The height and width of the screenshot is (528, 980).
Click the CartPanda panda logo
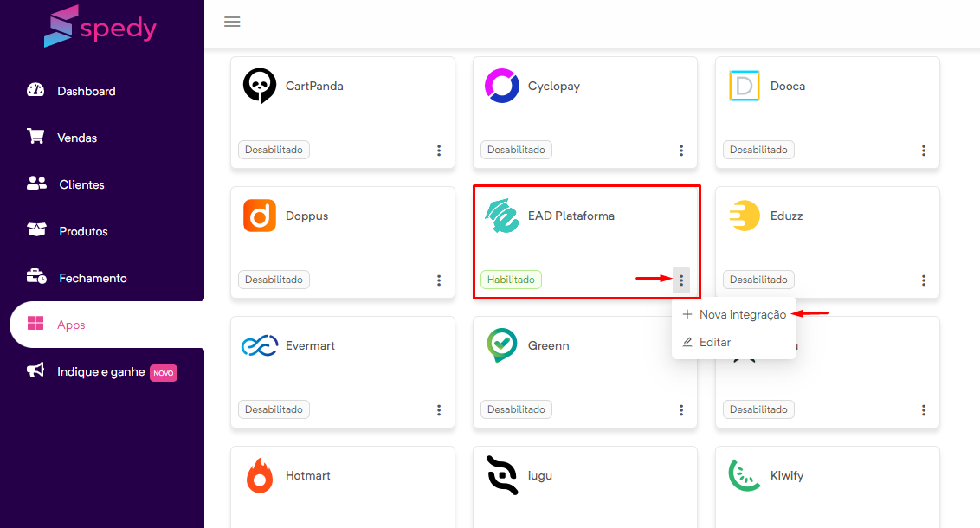click(260, 87)
